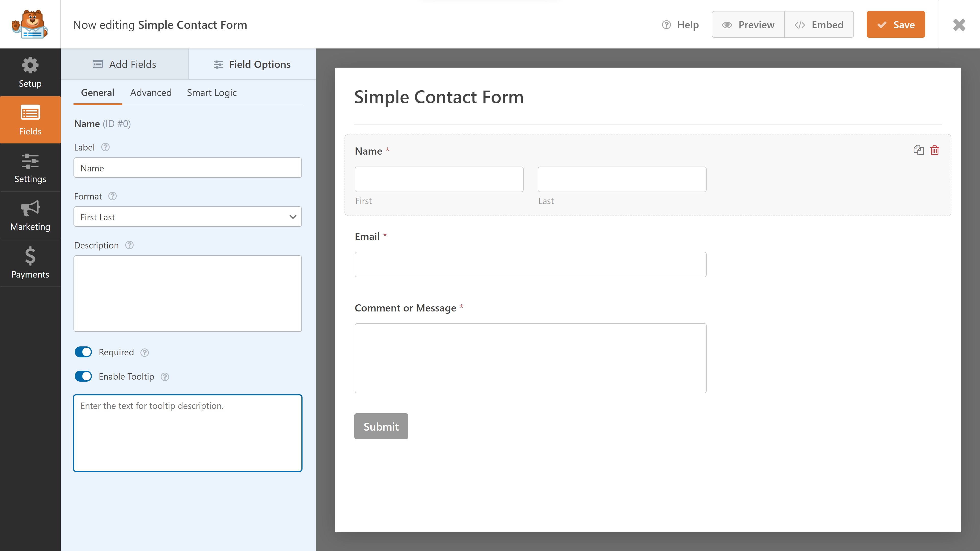Click the Embed button
Image resolution: width=980 pixels, height=551 pixels.
point(819,25)
